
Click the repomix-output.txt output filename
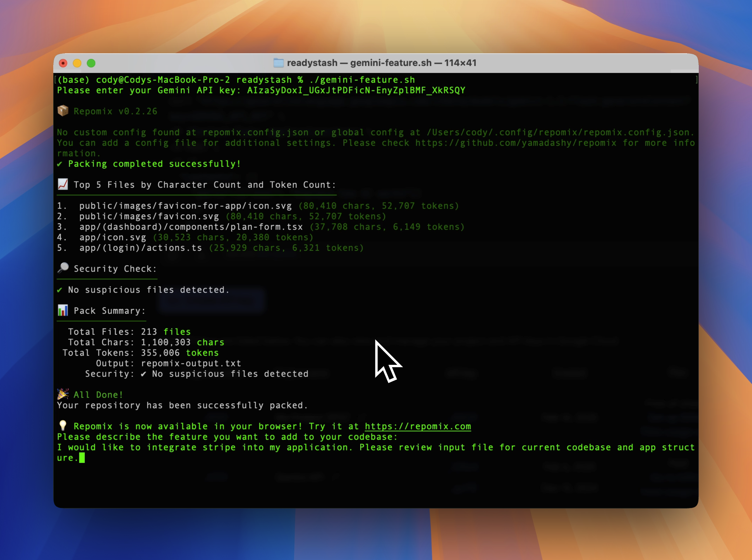191,363
